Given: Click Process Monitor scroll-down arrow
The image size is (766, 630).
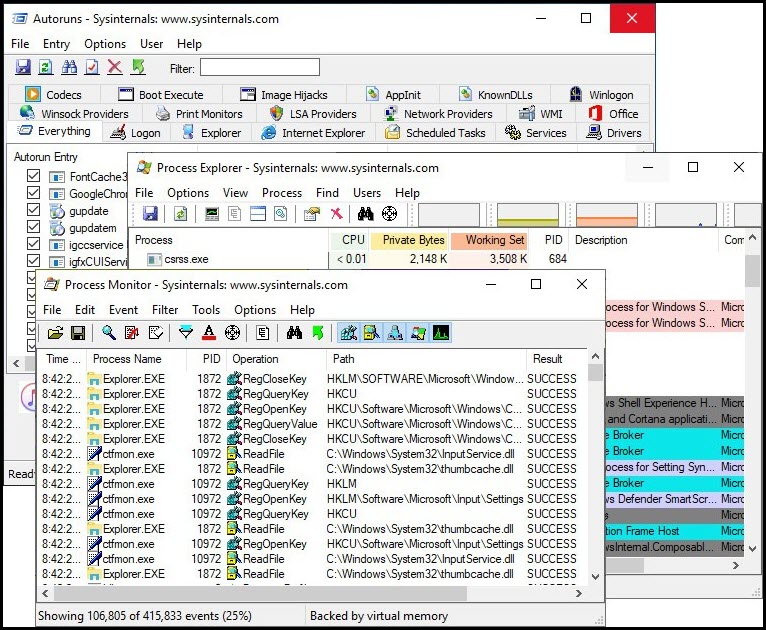Looking at the screenshot, I should click(x=595, y=577).
